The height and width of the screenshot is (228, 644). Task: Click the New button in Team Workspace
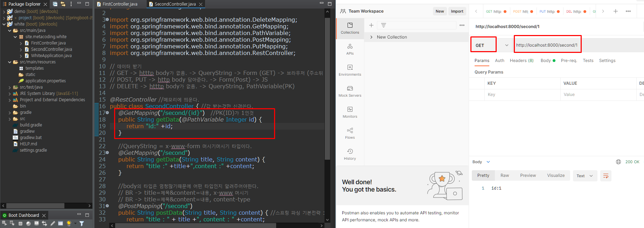[440, 11]
